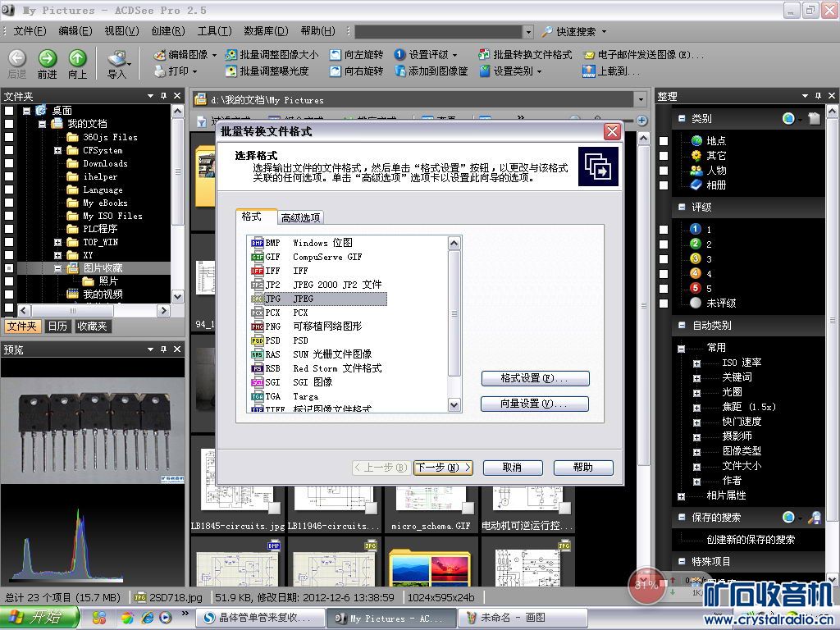Check the box next to rating 1
The image size is (840, 630).
pos(664,230)
